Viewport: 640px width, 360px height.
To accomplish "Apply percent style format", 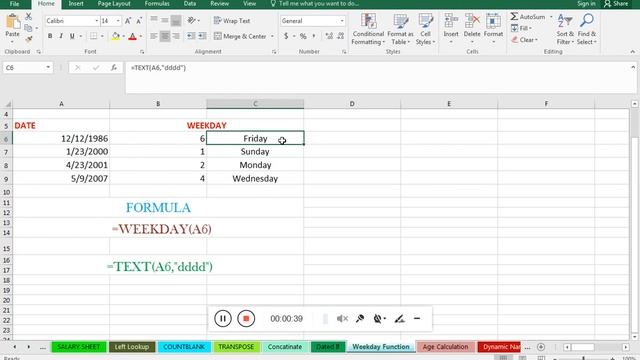I will coord(303,36).
